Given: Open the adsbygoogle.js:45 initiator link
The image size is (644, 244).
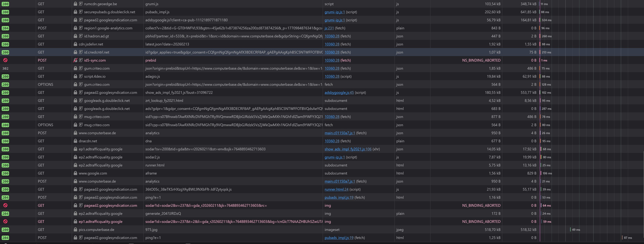Looking at the screenshot, I should (339, 92).
